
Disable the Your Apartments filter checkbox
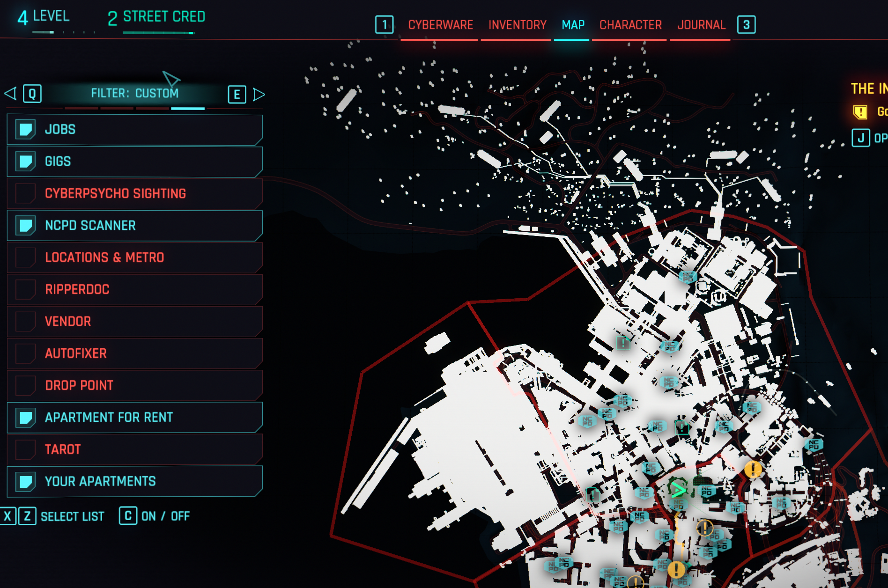tap(25, 481)
